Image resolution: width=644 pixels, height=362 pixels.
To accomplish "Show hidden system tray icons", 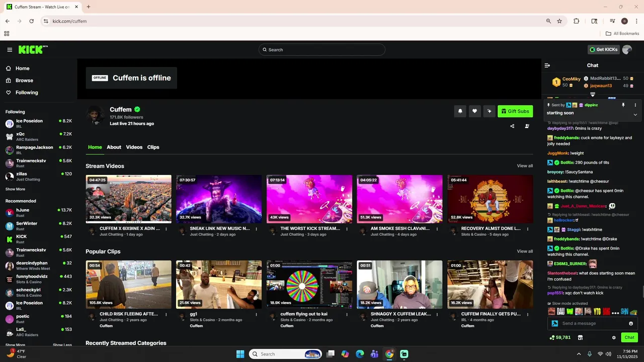I will (x=579, y=354).
